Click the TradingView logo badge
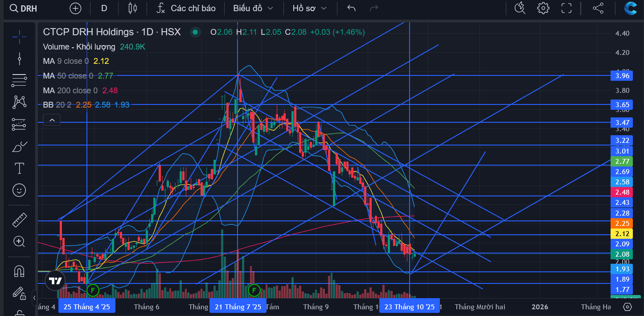Screen dimensions: 644x316 click(55, 281)
